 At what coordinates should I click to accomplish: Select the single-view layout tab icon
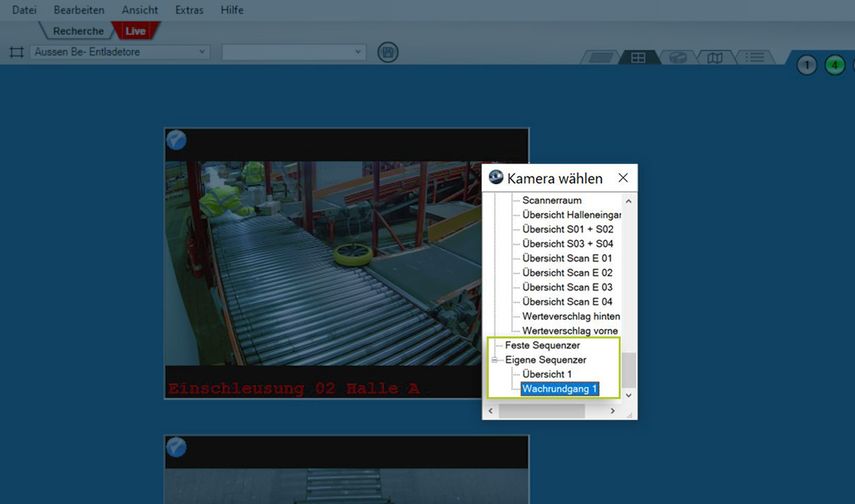coord(599,58)
